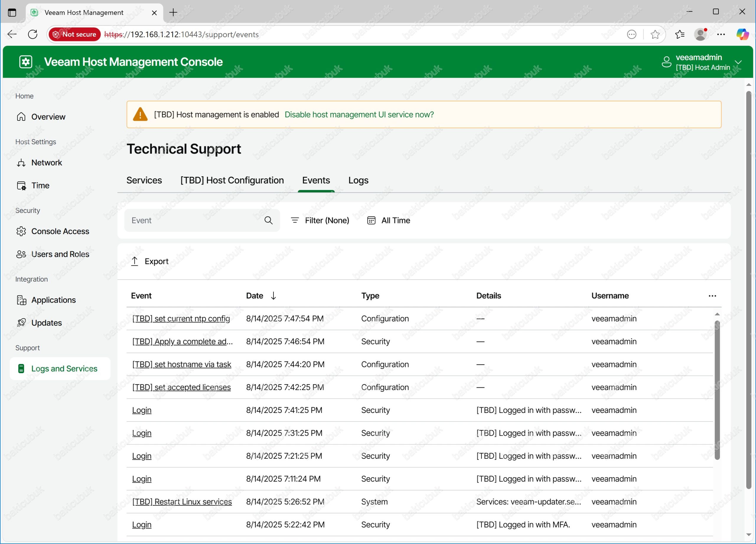Open a new browser tab

pos(173,13)
